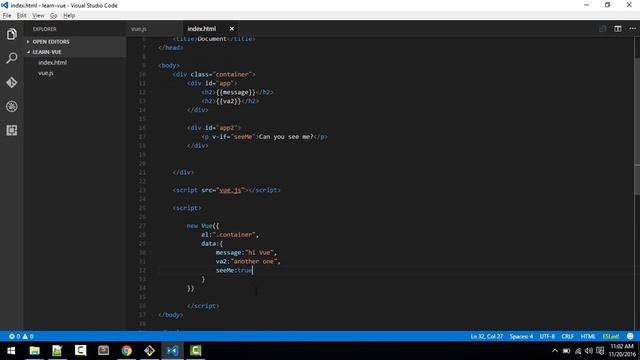Click the code line 'seeMe:true'
The height and width of the screenshot is (360, 640).
(x=234, y=270)
